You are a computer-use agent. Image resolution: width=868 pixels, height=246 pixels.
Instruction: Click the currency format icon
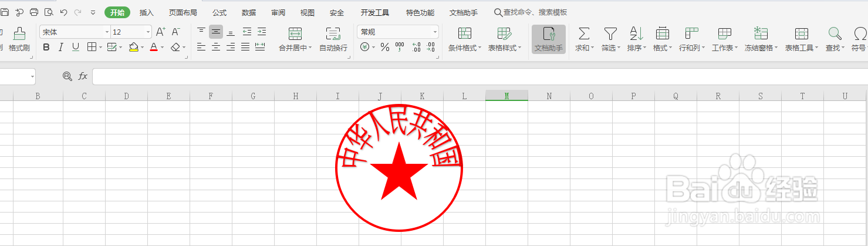[365, 47]
